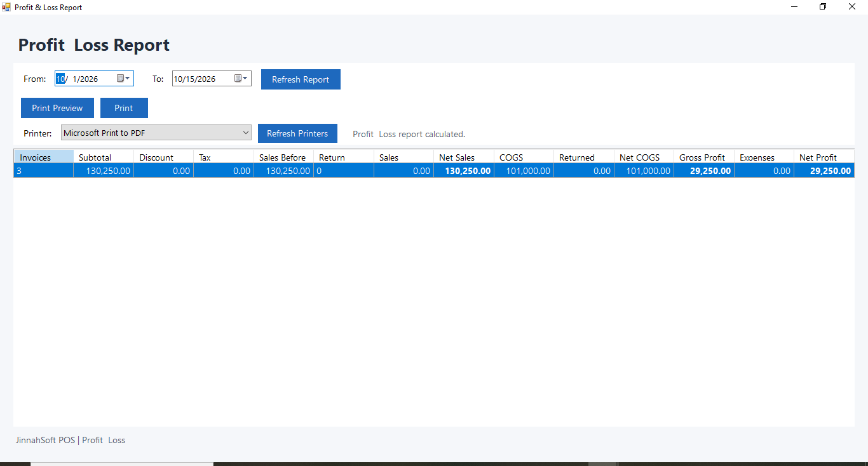The image size is (868, 466).
Task: Click the Sales column header
Action: (x=404, y=157)
